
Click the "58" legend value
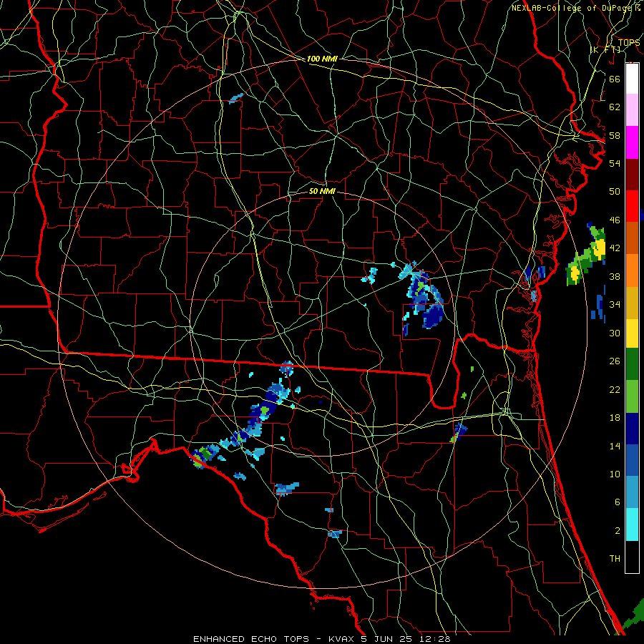615,135
